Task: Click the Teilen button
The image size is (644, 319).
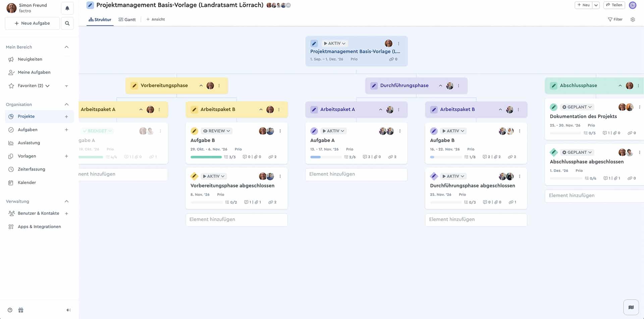Action: [614, 5]
